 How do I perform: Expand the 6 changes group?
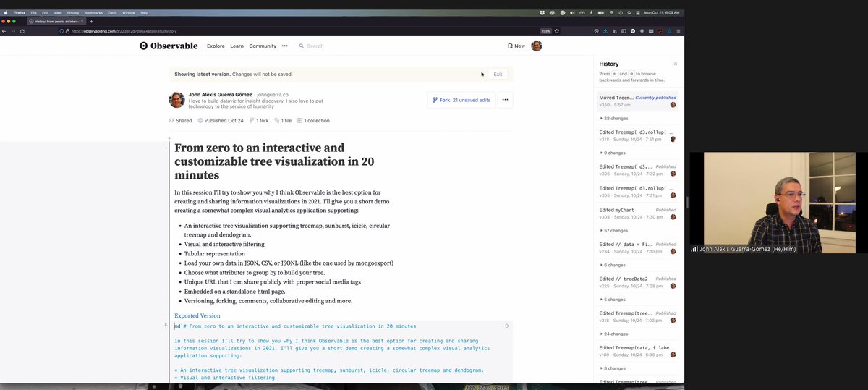613,265
